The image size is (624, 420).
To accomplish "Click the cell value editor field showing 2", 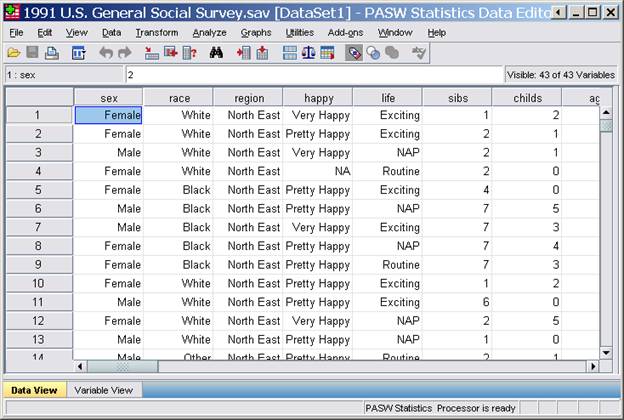I will [x=314, y=75].
